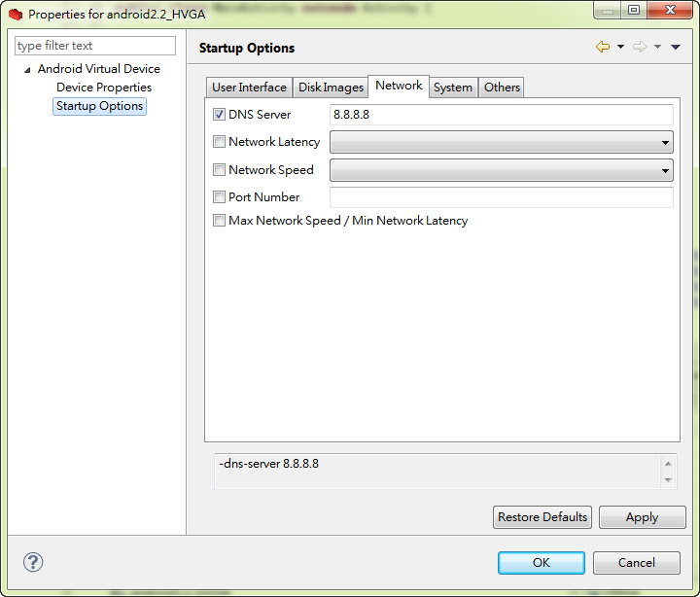Select Device Properties in the tree

tap(104, 88)
